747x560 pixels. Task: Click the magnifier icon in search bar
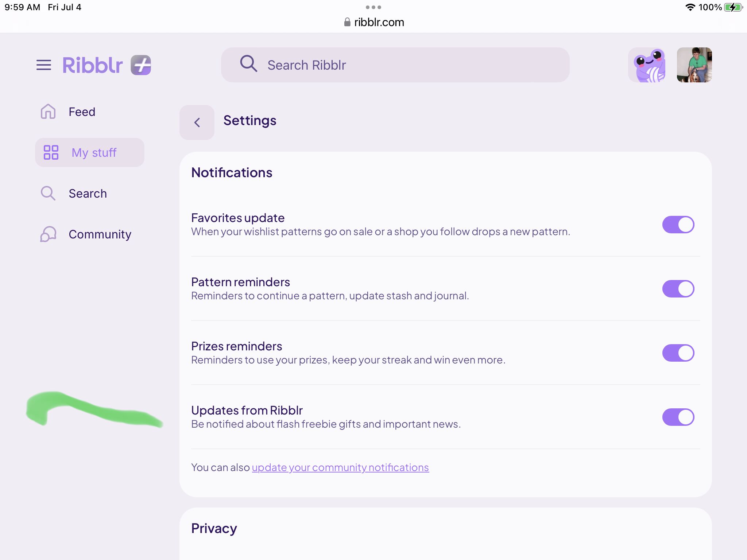point(248,64)
